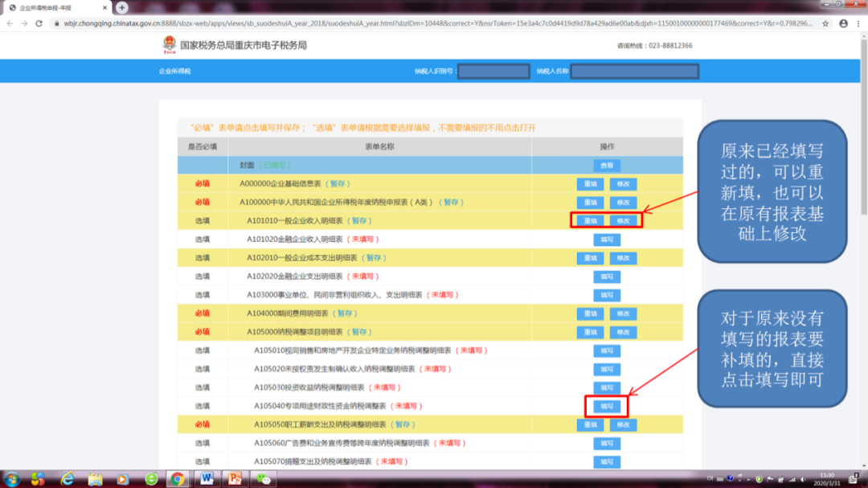Bookmark this page with the star icon
This screenshot has height=488, width=868.
tap(825, 24)
